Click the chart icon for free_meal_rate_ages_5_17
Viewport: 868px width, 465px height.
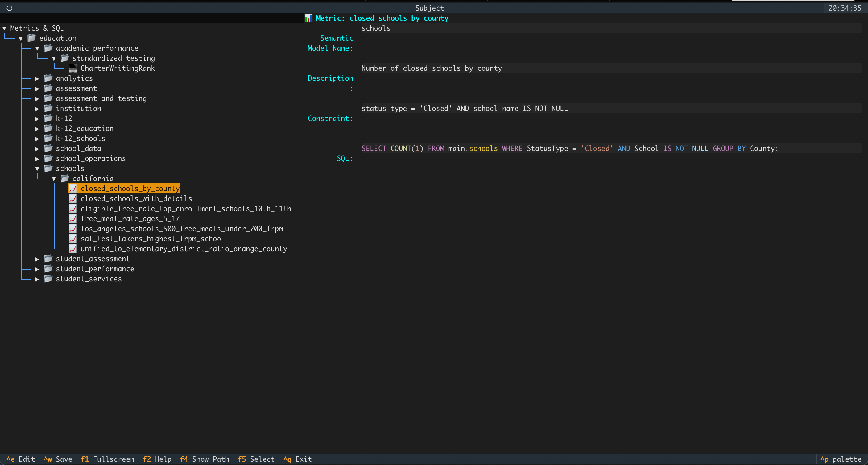tap(73, 218)
